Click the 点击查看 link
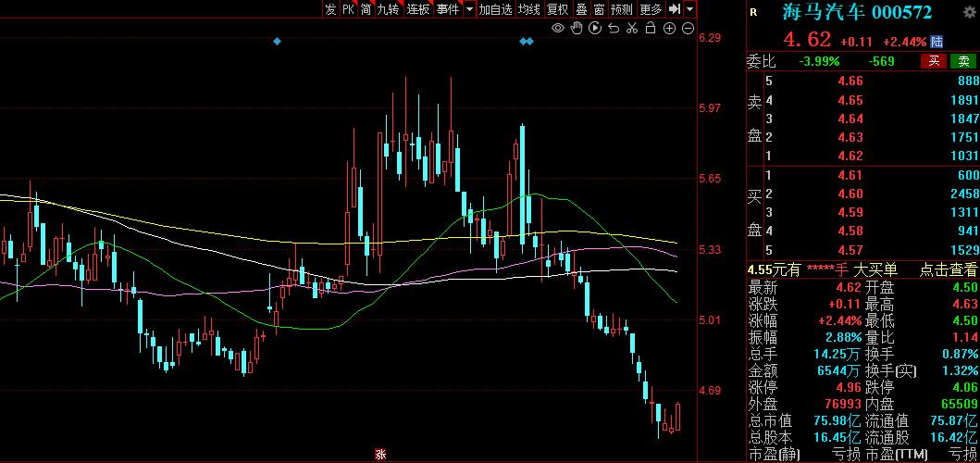980x463 pixels. coord(948,269)
